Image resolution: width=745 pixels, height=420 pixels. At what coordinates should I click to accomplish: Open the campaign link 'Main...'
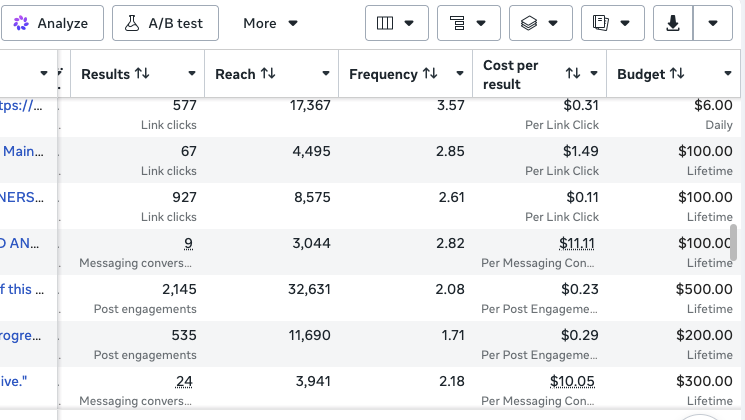click(23, 151)
